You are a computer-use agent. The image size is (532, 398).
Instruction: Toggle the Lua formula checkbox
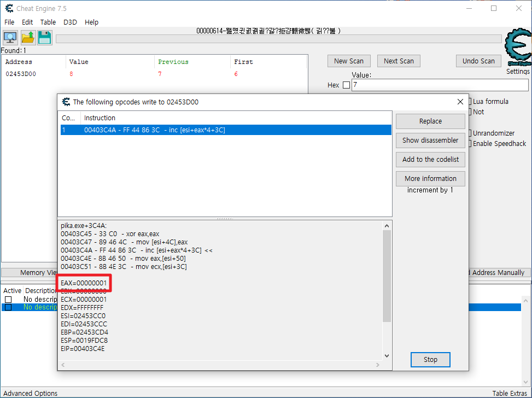tap(470, 102)
